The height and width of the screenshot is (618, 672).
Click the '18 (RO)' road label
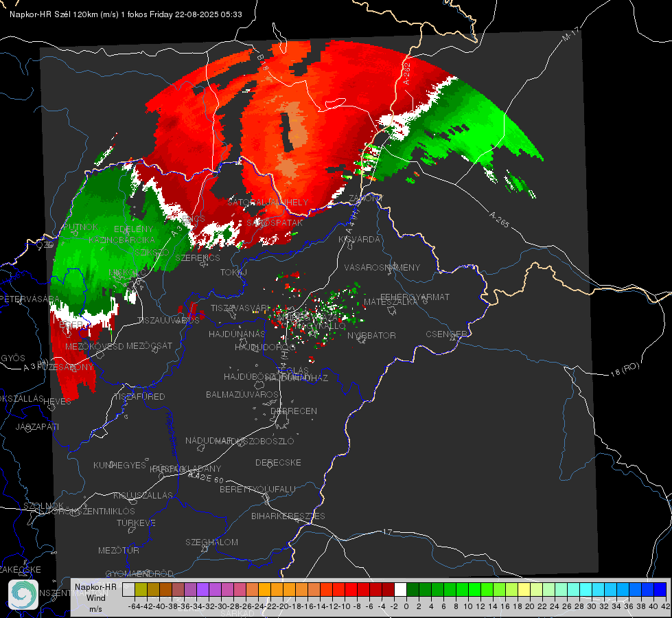click(625, 369)
